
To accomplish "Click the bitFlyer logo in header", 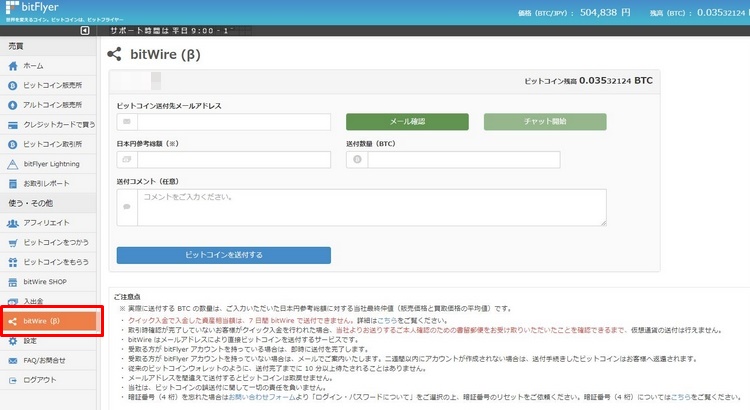I will tap(32, 8).
